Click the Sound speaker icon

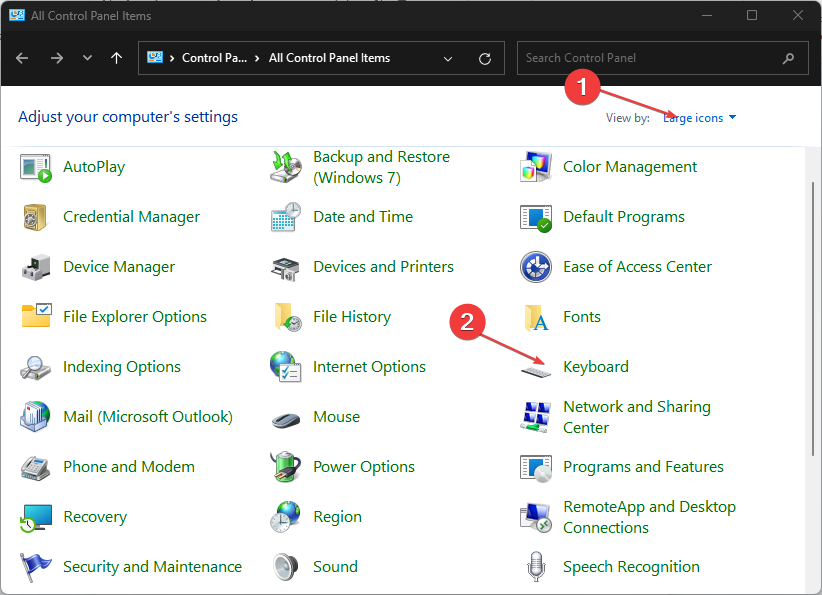pos(286,567)
